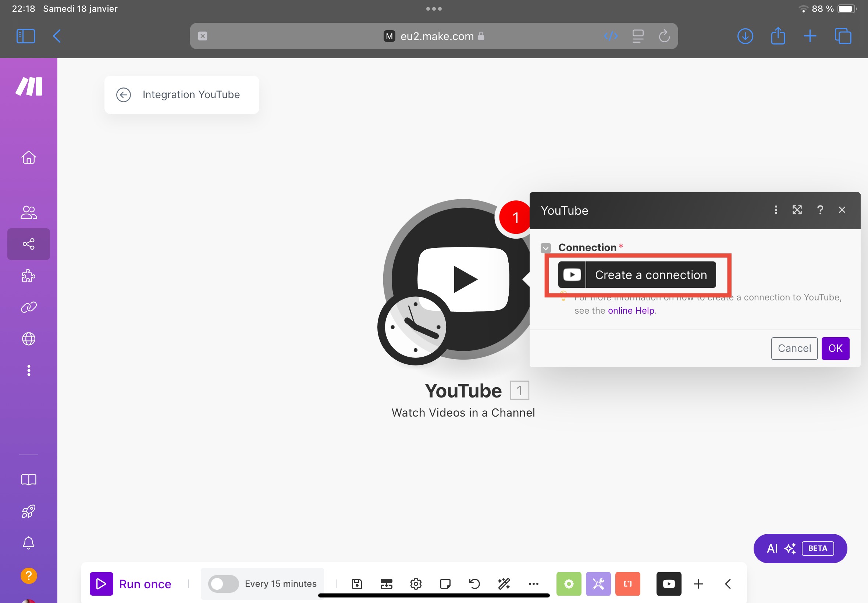This screenshot has width=868, height=603.
Task: Click the address bar X extension icon
Action: coord(203,36)
